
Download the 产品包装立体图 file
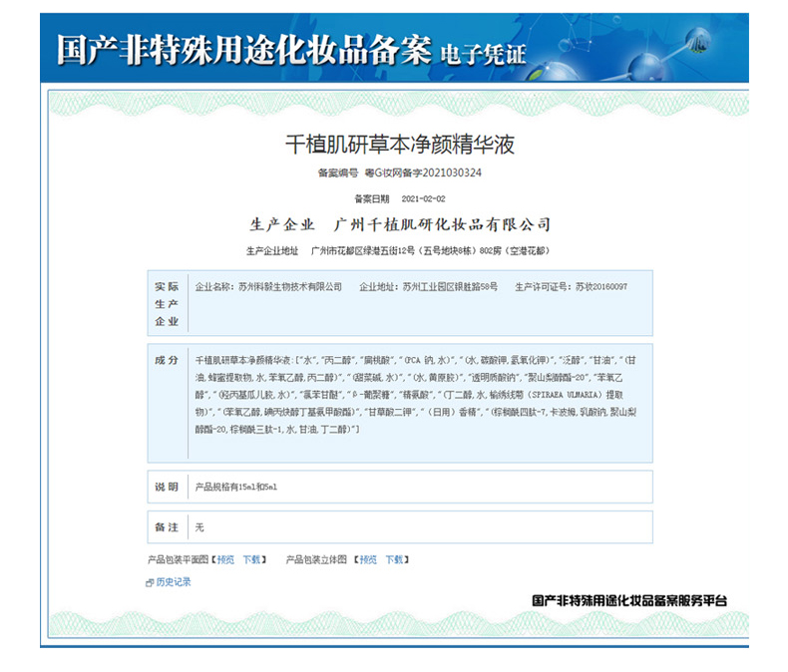[x=394, y=559]
